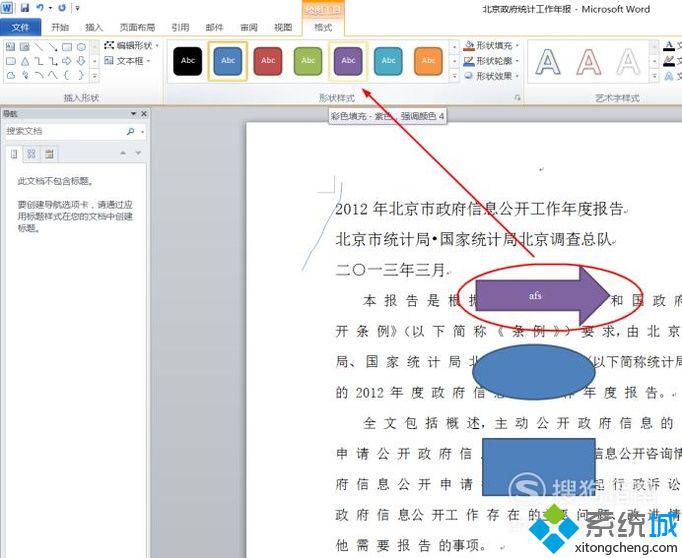682x558 pixels.
Task: Apply the red outline WordArt style
Action: (588, 62)
